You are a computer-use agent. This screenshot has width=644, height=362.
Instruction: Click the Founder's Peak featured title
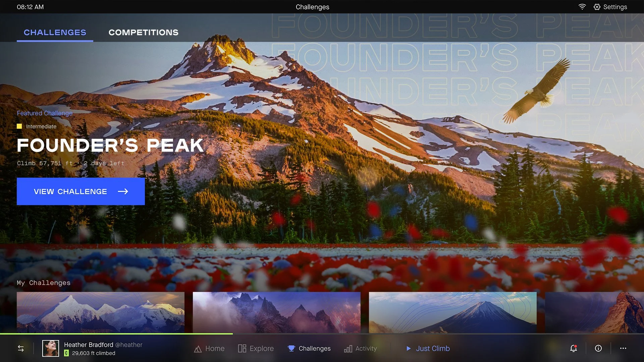point(110,145)
